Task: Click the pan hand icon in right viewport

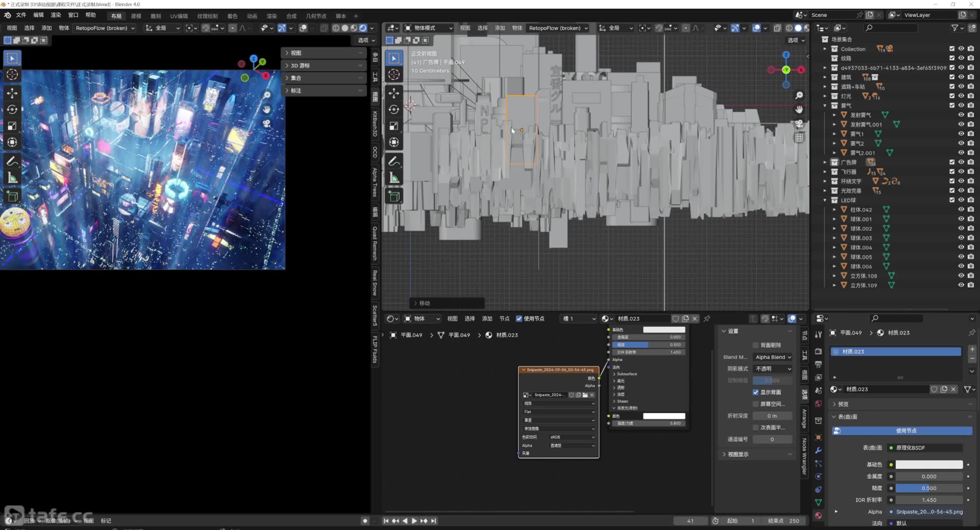Action: coord(799,110)
